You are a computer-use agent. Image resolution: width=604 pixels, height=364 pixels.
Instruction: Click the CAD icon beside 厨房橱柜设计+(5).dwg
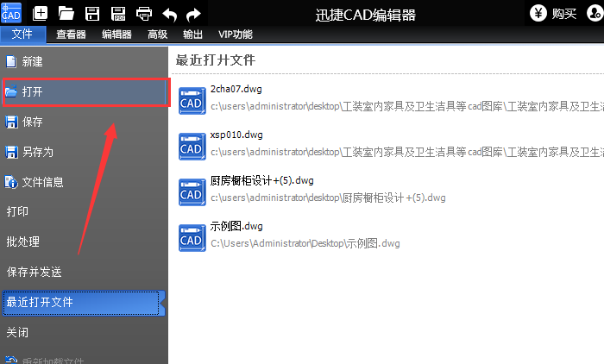[192, 192]
